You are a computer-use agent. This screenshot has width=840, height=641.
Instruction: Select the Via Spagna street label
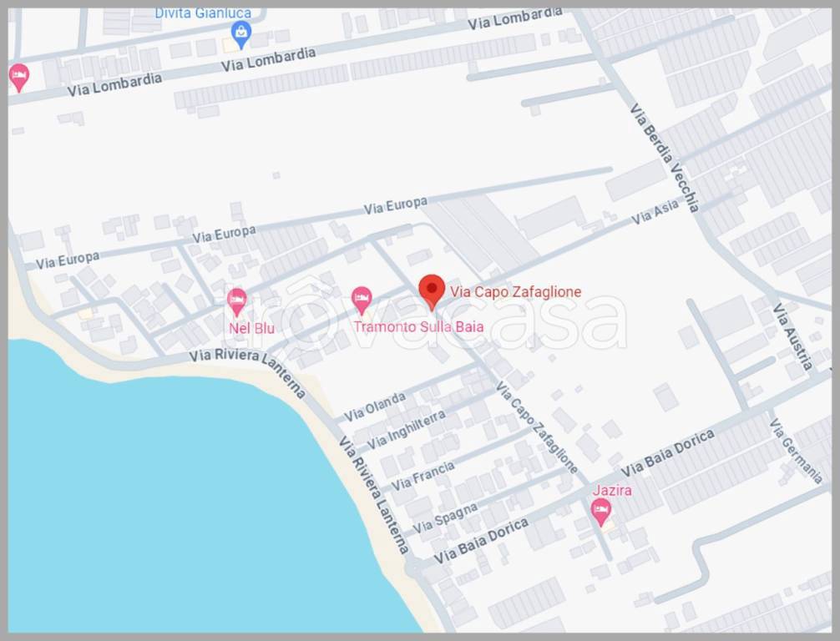click(x=445, y=517)
